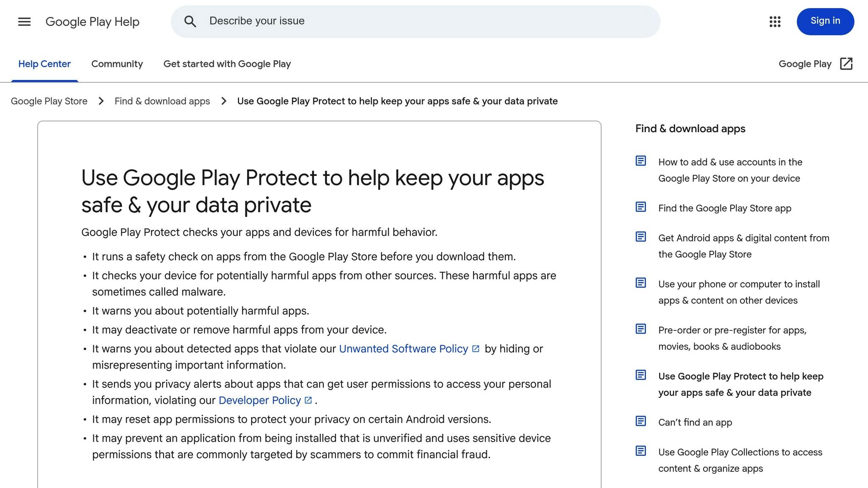
Task: Select the Help Center tab
Action: click(45, 64)
